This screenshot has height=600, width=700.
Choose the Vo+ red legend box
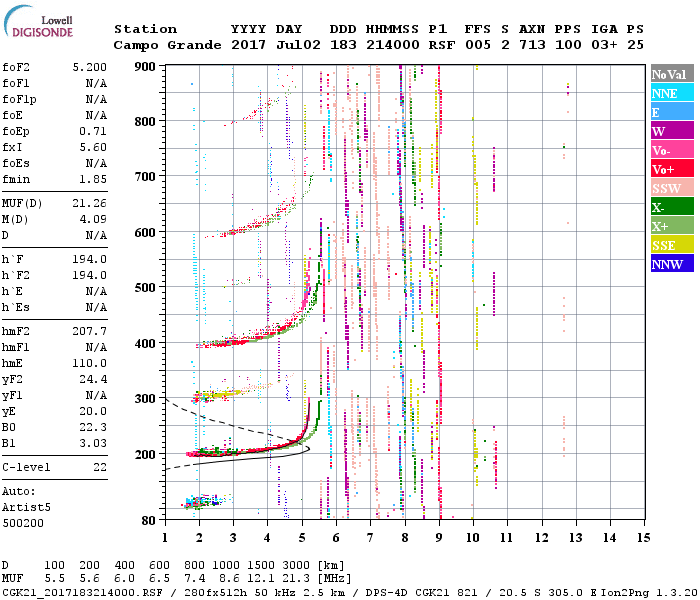(x=671, y=169)
